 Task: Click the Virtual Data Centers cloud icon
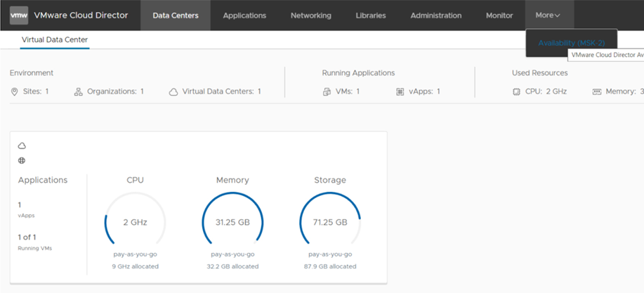[x=173, y=91]
